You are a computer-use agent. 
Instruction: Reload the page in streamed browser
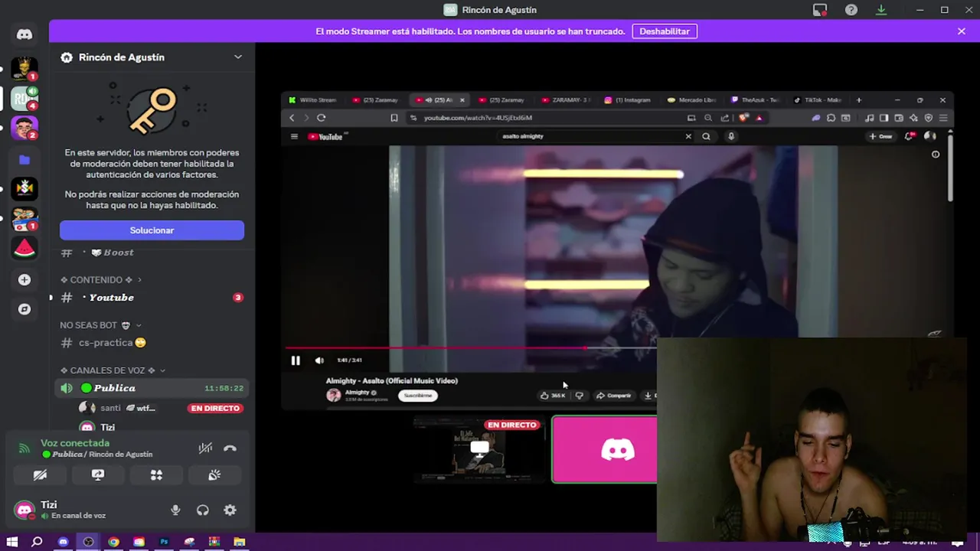tap(322, 118)
